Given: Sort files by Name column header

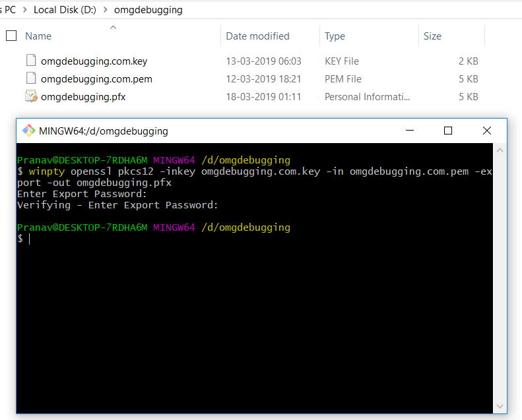Looking at the screenshot, I should pyautogui.click(x=38, y=36).
